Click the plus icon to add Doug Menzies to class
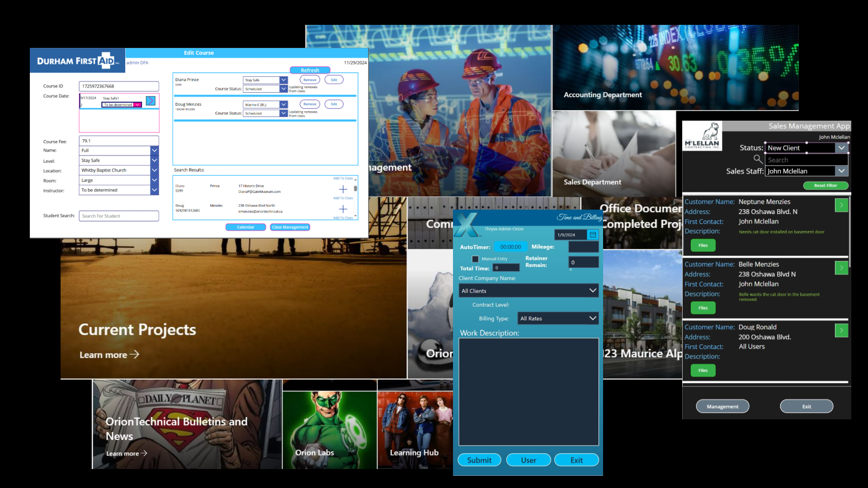 coord(343,209)
